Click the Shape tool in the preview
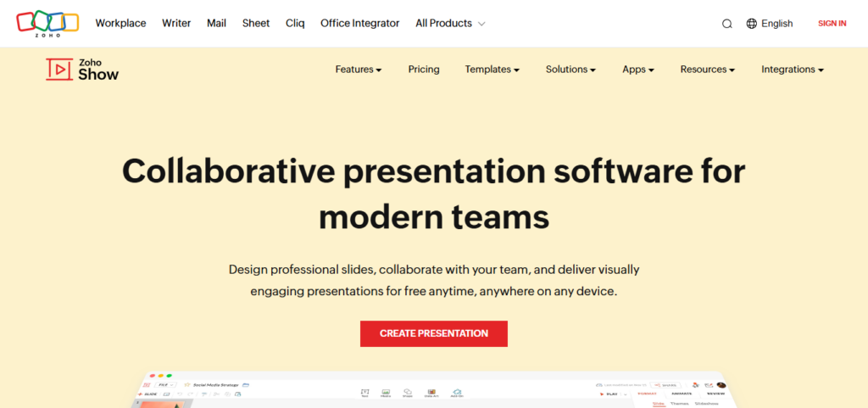This screenshot has height=408, width=868. 408,393
